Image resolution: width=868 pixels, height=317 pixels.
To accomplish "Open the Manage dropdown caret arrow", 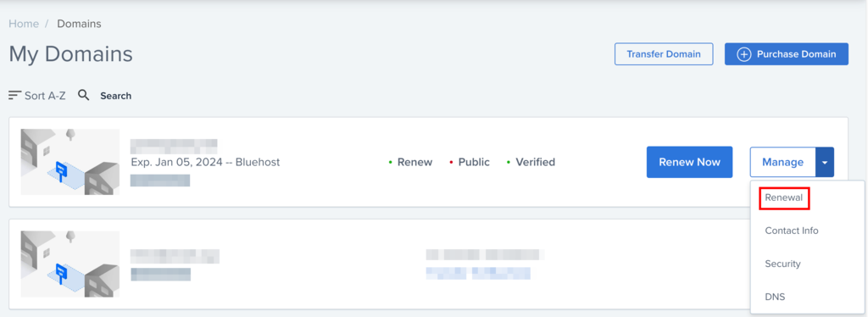I will pyautogui.click(x=825, y=162).
